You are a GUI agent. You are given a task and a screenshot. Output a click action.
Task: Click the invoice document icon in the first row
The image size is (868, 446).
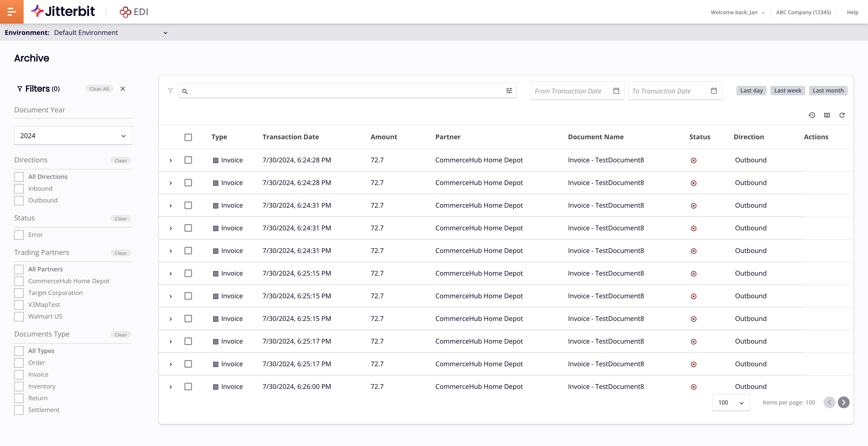(216, 160)
